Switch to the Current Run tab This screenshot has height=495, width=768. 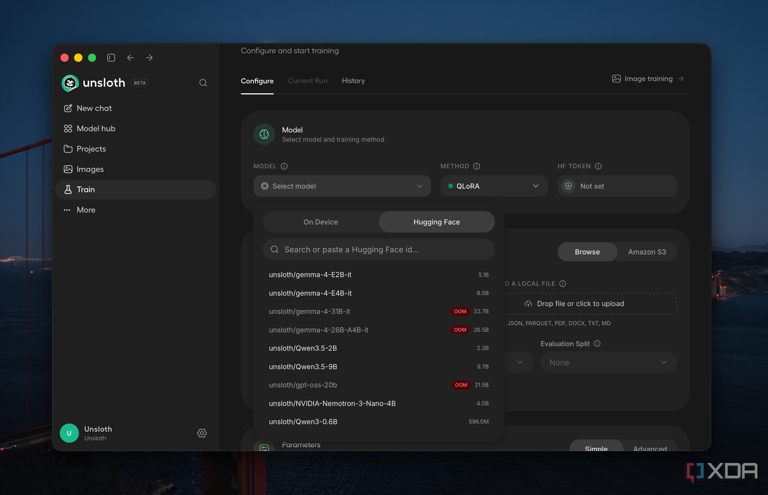(x=308, y=81)
